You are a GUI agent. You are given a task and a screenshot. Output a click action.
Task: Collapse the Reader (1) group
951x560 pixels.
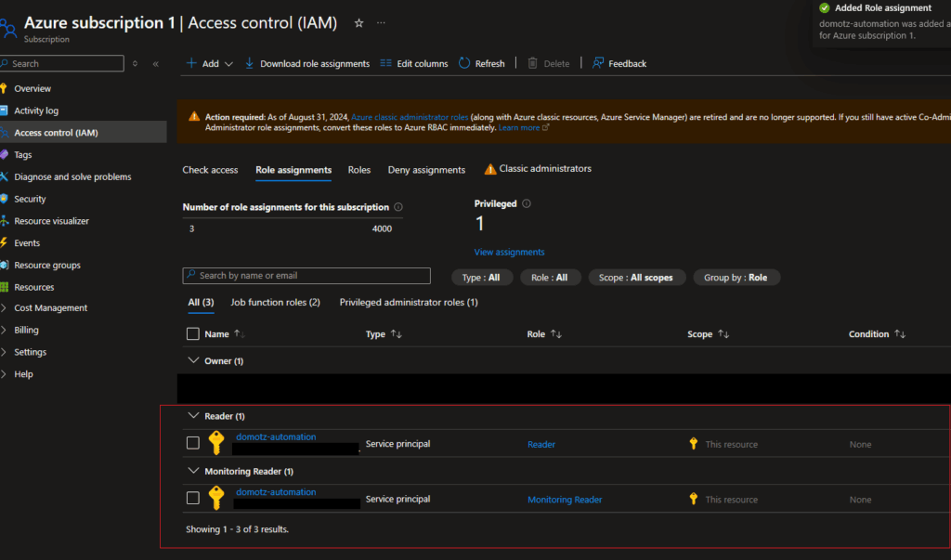pyautogui.click(x=193, y=416)
